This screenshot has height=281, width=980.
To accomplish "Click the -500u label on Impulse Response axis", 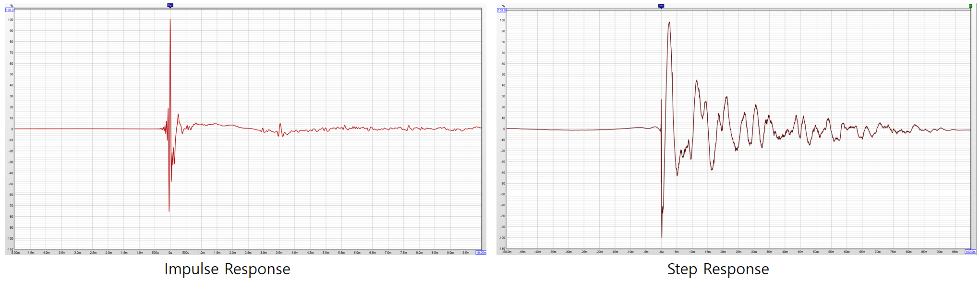I will coord(155,252).
